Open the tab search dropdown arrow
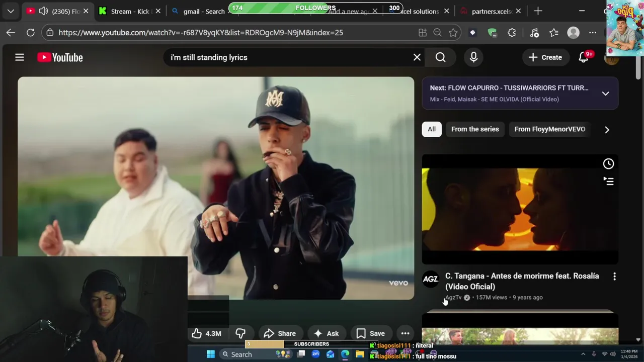 11,11
